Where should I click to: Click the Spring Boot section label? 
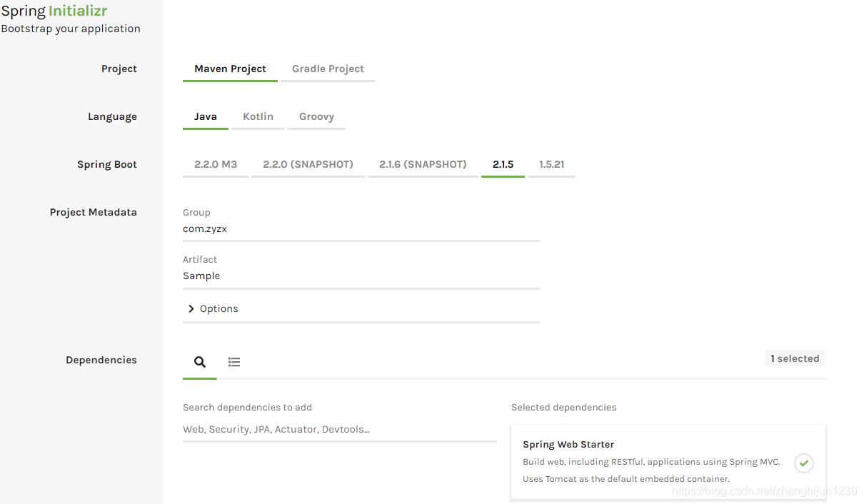click(107, 165)
